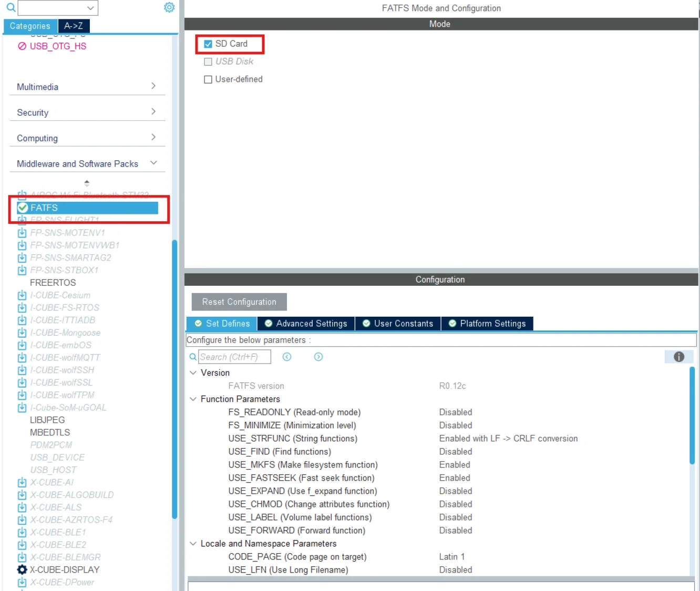Click the search magnifier icon at top left
700x591 pixels.
pos(11,7)
